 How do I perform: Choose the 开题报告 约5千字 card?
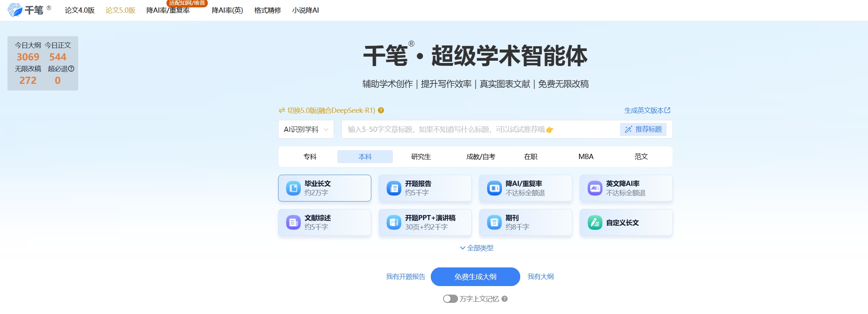(425, 188)
